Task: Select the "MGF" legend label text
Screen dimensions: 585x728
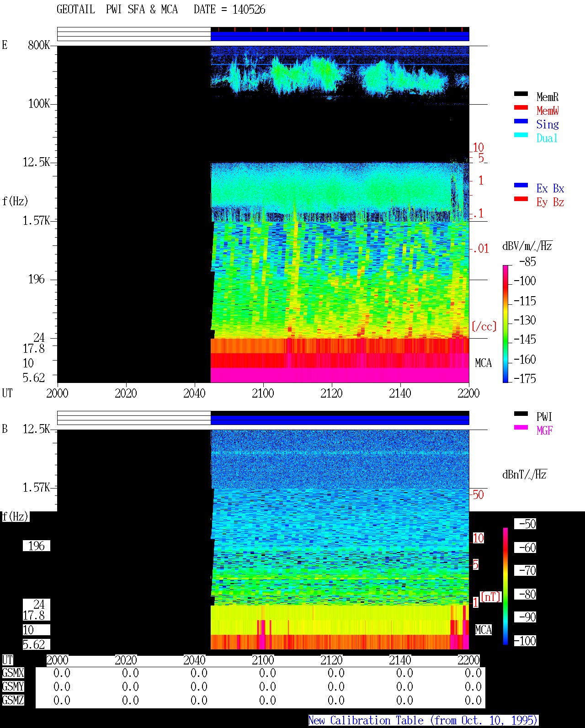Action: pyautogui.click(x=545, y=430)
